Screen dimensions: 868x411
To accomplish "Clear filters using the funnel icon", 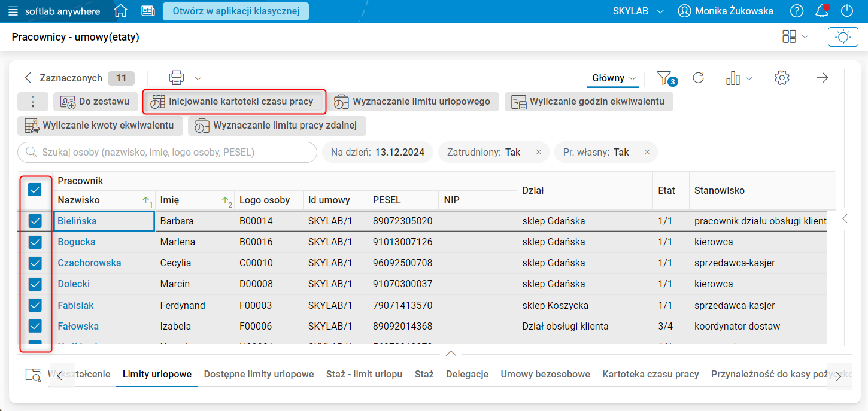I will (x=664, y=78).
